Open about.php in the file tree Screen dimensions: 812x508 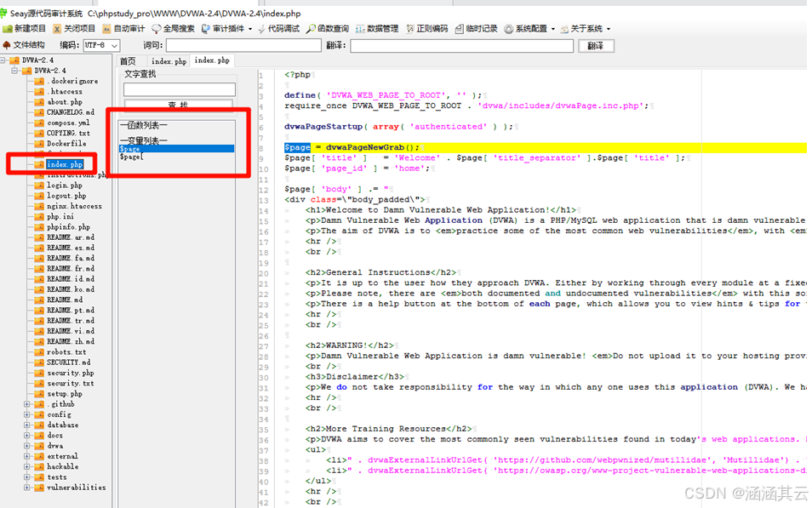tap(65, 102)
